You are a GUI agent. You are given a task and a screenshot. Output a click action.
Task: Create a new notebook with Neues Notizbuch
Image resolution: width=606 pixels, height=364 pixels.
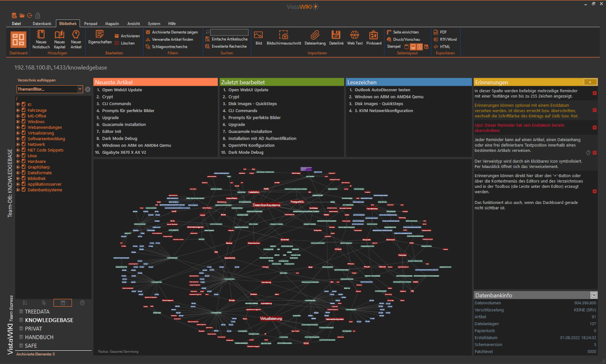coord(41,39)
